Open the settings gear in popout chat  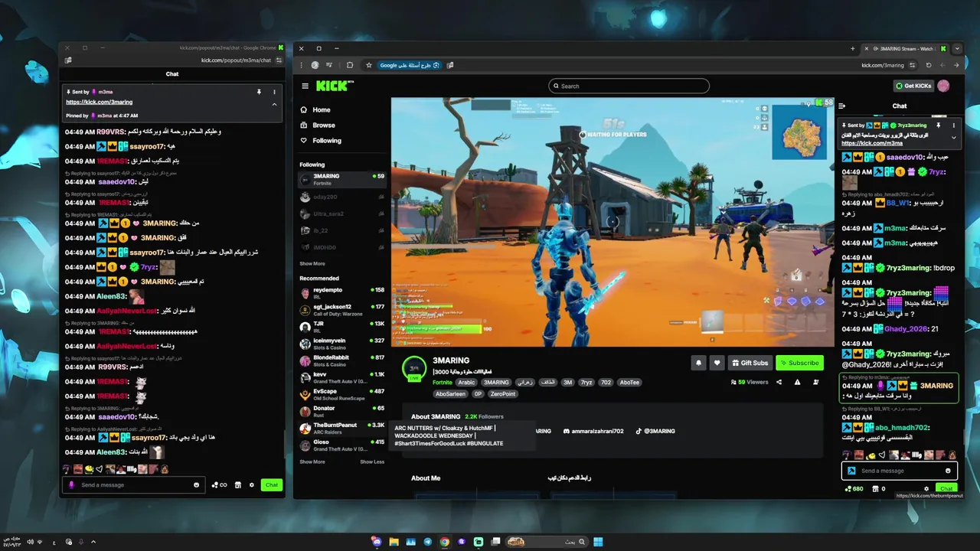click(x=251, y=484)
